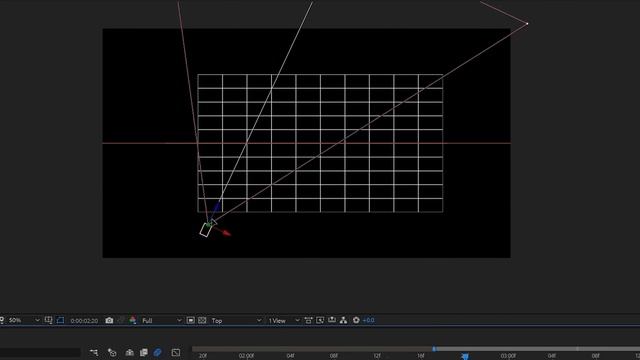
Task: Toggle mask and shape path visibility
Action: pyautogui.click(x=60, y=320)
